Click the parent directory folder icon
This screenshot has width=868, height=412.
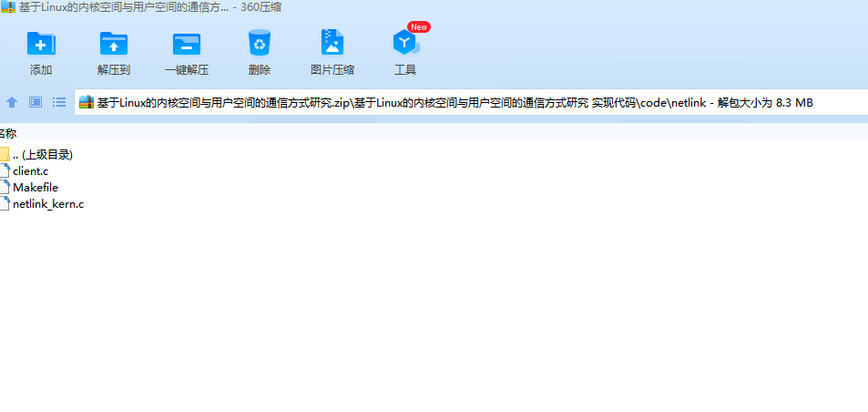tap(5, 154)
